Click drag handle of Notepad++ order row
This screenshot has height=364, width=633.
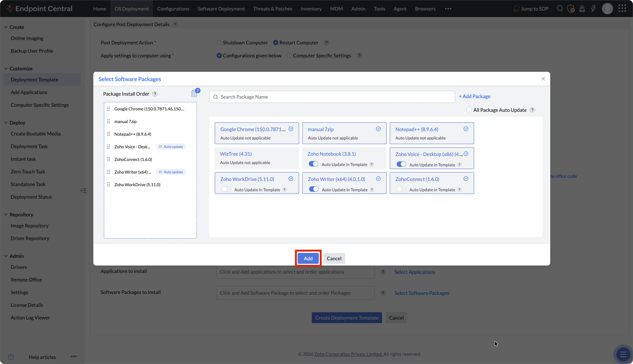pyautogui.click(x=109, y=134)
